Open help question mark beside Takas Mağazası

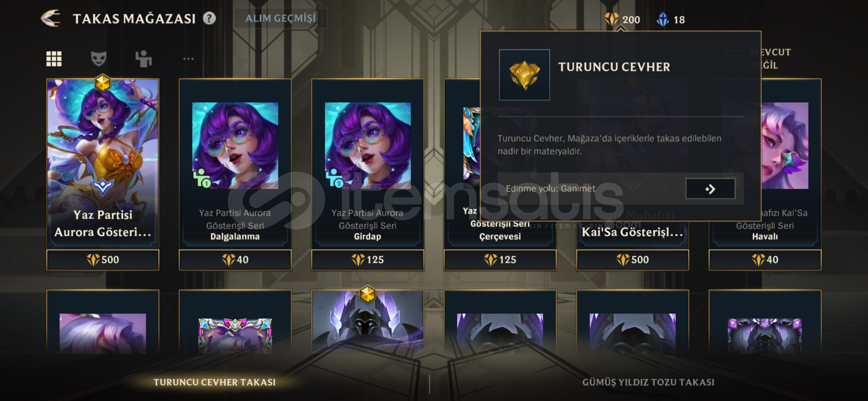(x=209, y=18)
